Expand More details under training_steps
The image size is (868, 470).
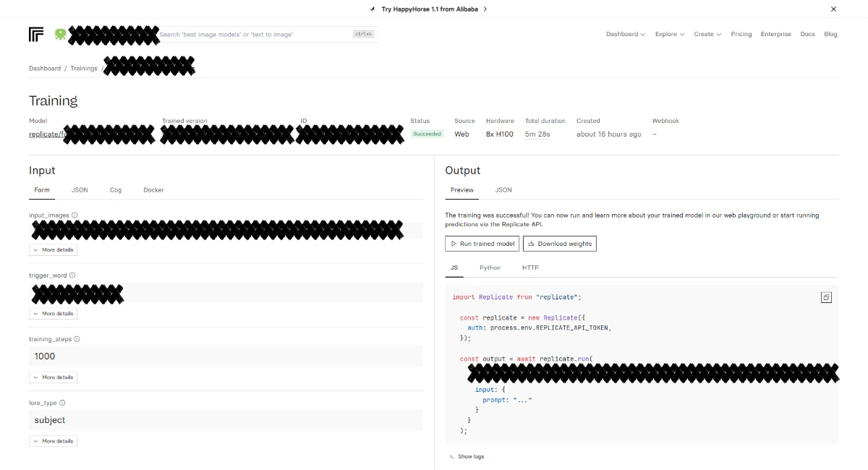pos(53,377)
